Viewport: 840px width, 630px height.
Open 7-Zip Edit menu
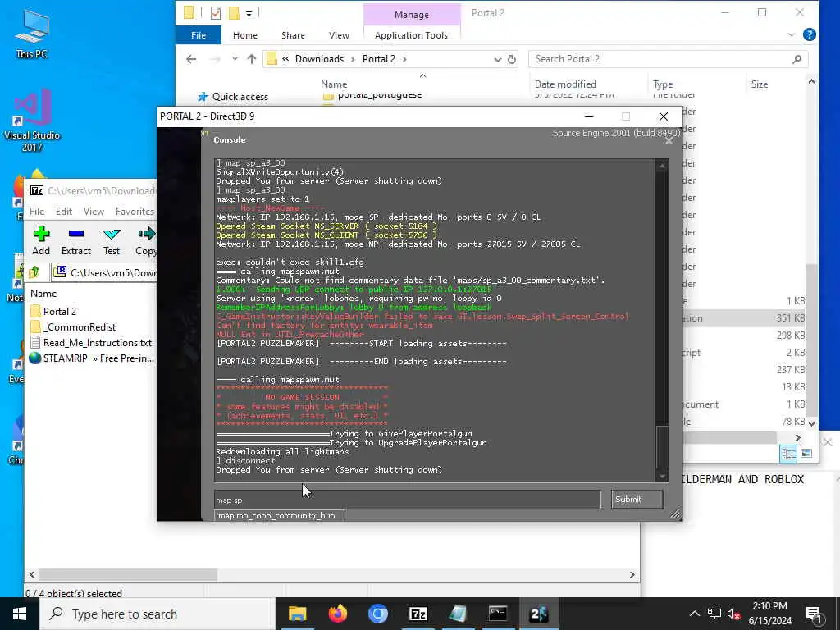click(x=64, y=212)
